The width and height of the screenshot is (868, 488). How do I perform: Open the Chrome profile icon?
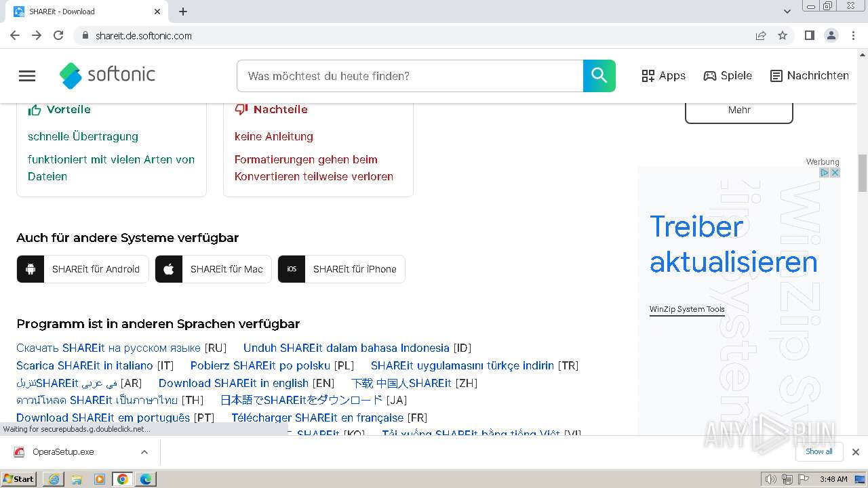831,35
